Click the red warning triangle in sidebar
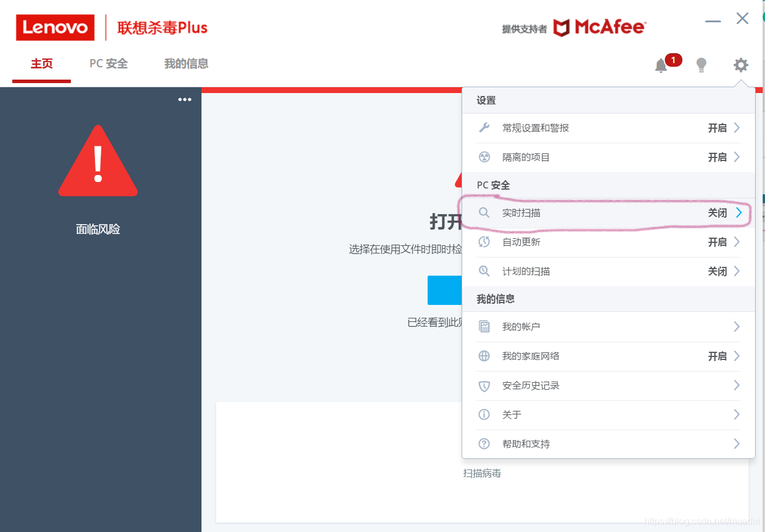Screen dimensions: 765x532 pyautogui.click(x=98, y=160)
